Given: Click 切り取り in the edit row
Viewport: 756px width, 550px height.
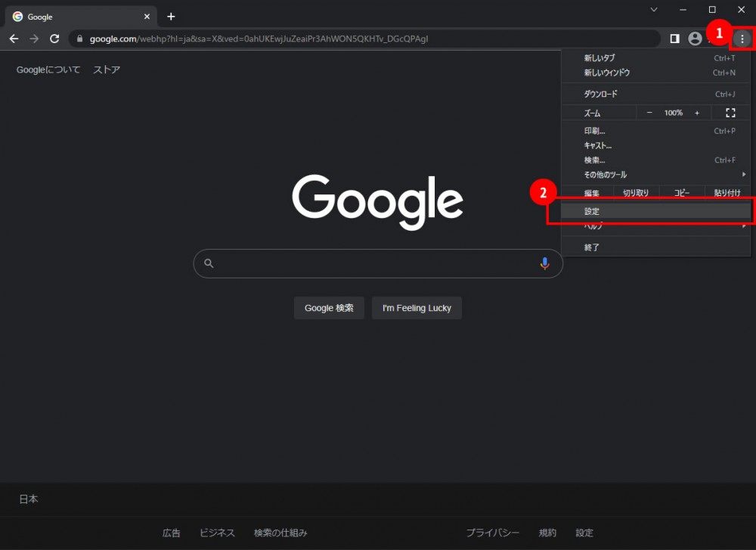Looking at the screenshot, I should coord(636,193).
